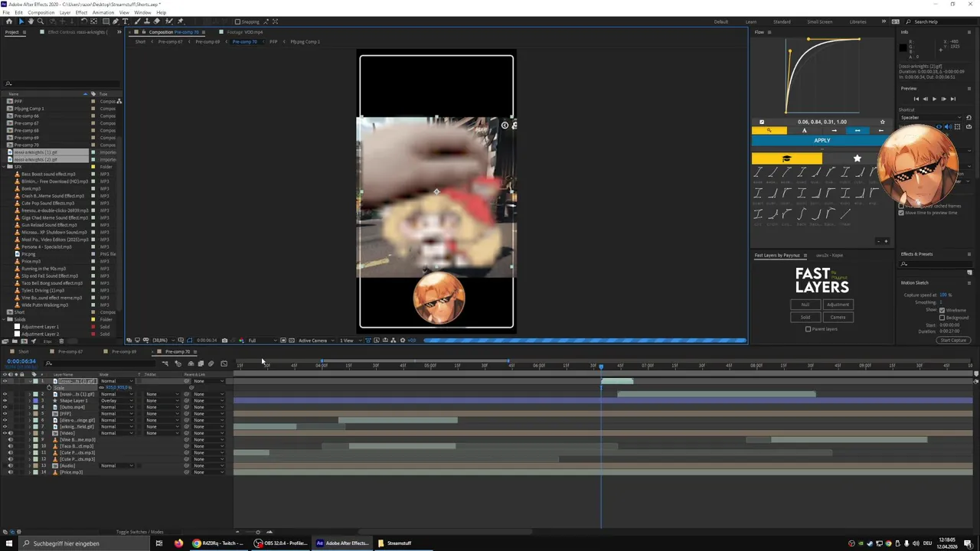Viewport: 980px width, 551px height.
Task: Click the timeline playhead current-time indicator
Action: (x=601, y=367)
